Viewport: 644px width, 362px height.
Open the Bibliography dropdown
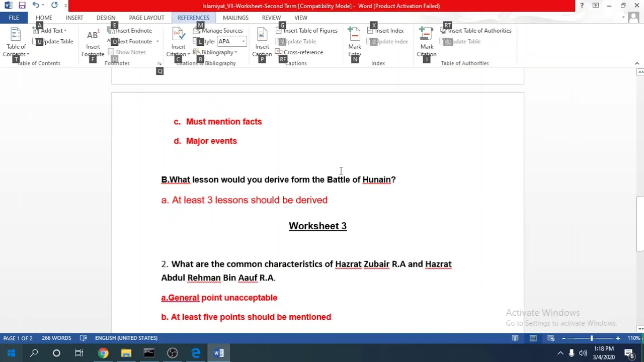[x=215, y=52]
